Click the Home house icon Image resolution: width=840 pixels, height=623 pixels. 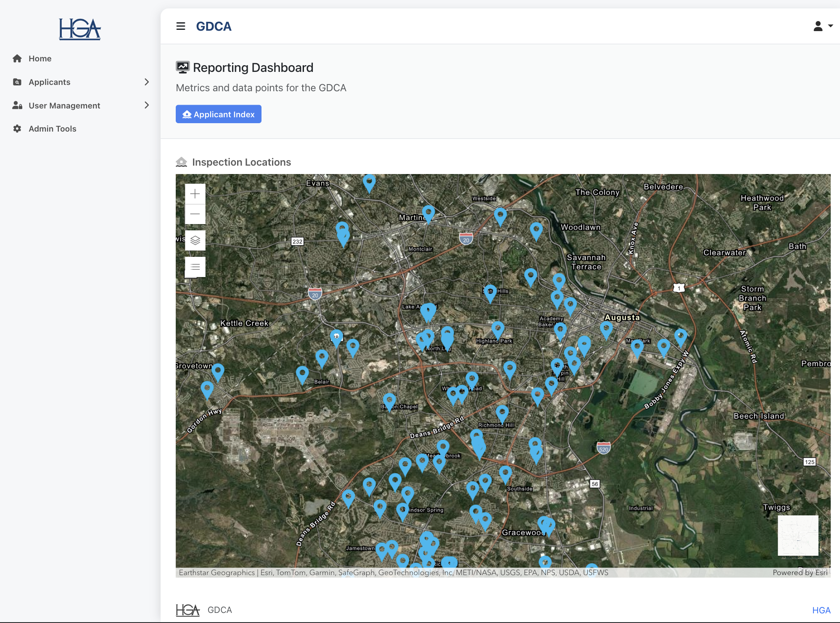(17, 58)
